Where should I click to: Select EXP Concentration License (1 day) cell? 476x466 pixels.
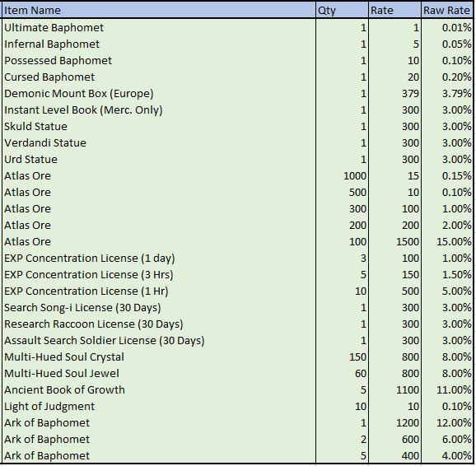point(159,258)
